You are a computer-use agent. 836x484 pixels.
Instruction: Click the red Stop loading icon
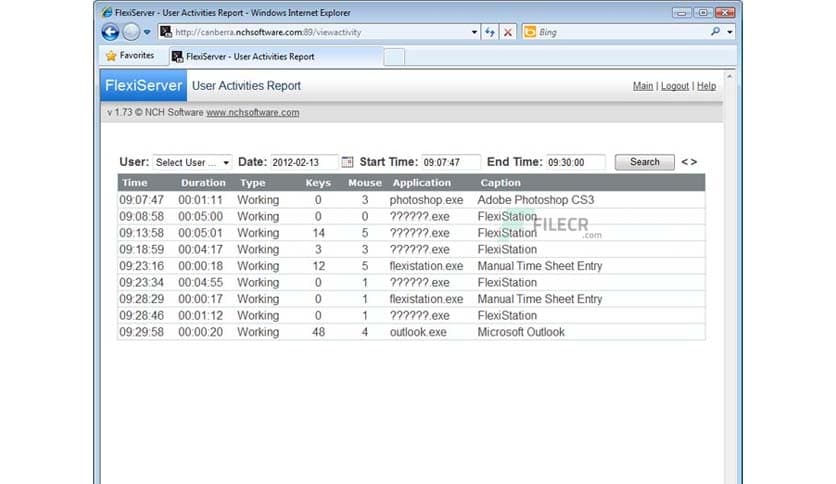[x=508, y=32]
